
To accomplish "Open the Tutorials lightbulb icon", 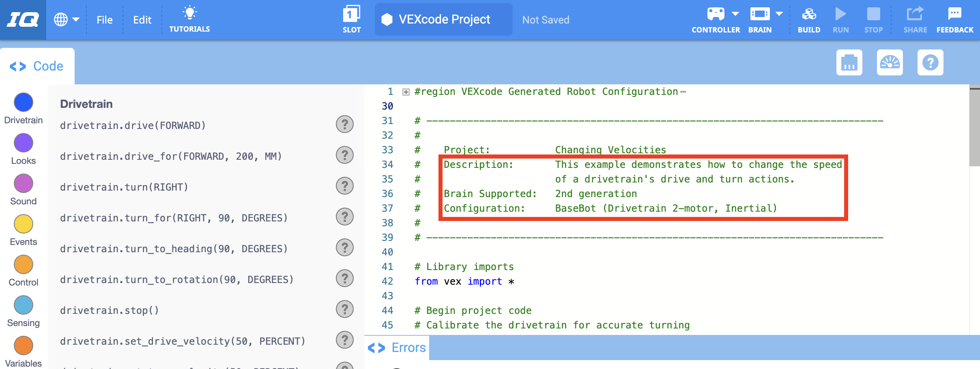I will coord(189,13).
